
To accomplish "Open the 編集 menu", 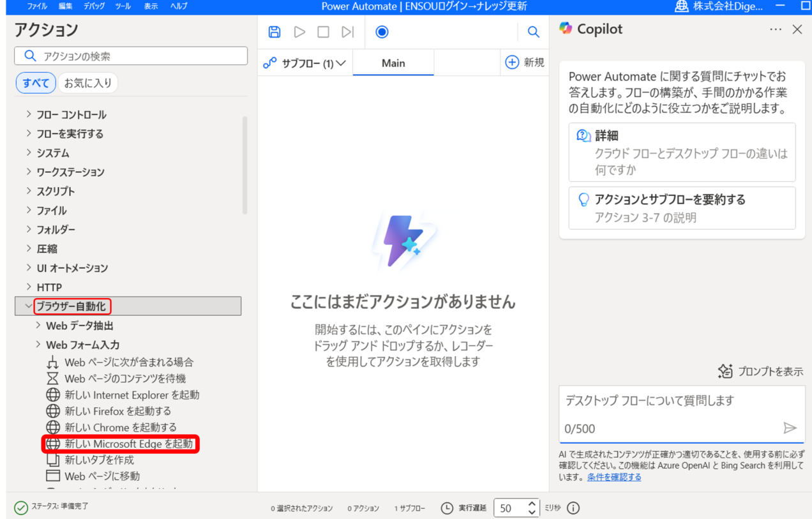I will (x=65, y=6).
